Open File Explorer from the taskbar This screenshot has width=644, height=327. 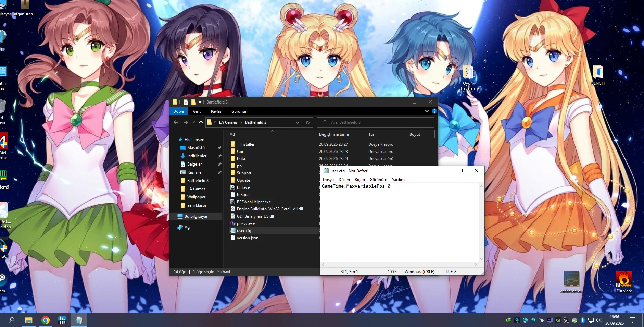coord(29,320)
